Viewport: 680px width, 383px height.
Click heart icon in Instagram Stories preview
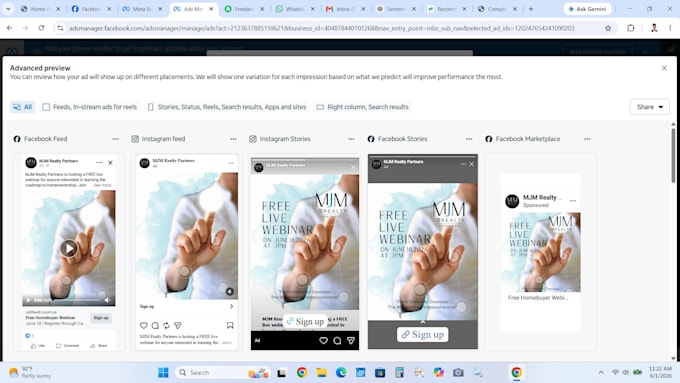coord(324,340)
